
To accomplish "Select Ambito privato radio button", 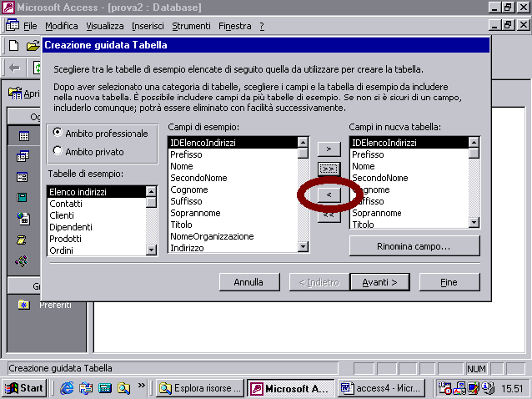I will tap(58, 151).
